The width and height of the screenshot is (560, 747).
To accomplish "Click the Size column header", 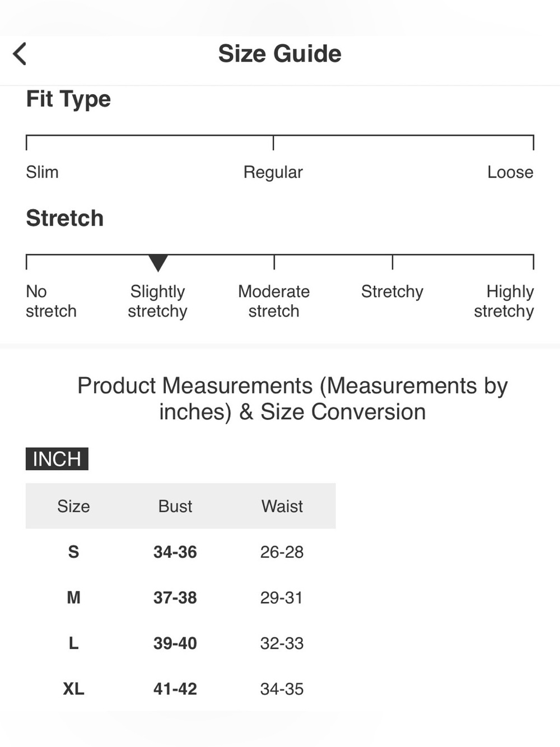I will pyautogui.click(x=73, y=506).
